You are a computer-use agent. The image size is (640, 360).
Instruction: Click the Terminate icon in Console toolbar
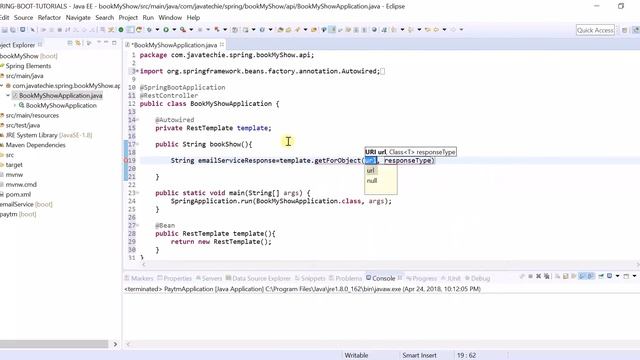(x=531, y=276)
